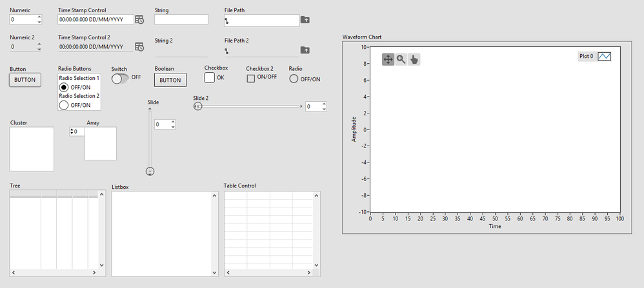Screen dimensions: 644x288
Task: Click inside the Cluster container
Action: (32, 149)
